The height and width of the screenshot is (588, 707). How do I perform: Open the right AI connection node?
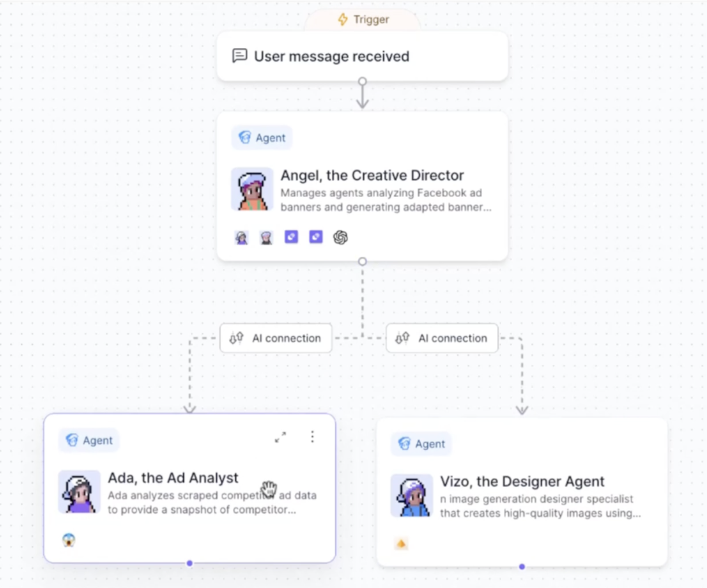click(442, 338)
